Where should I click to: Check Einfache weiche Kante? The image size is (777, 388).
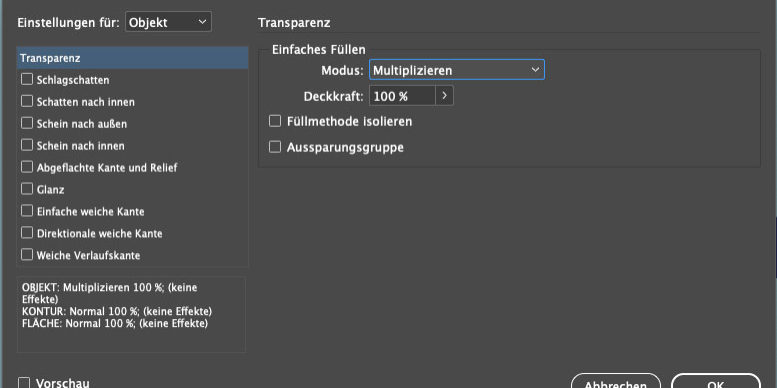(x=27, y=211)
